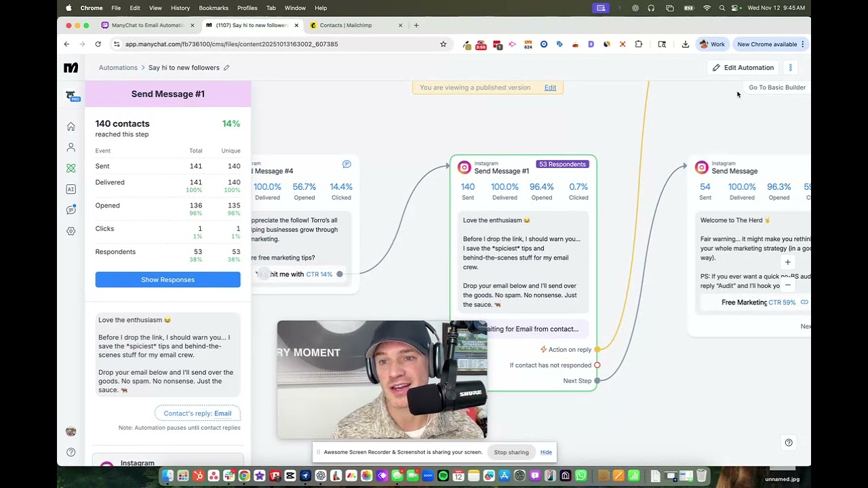
Task: Open a new Chrome tab
Action: 416,25
